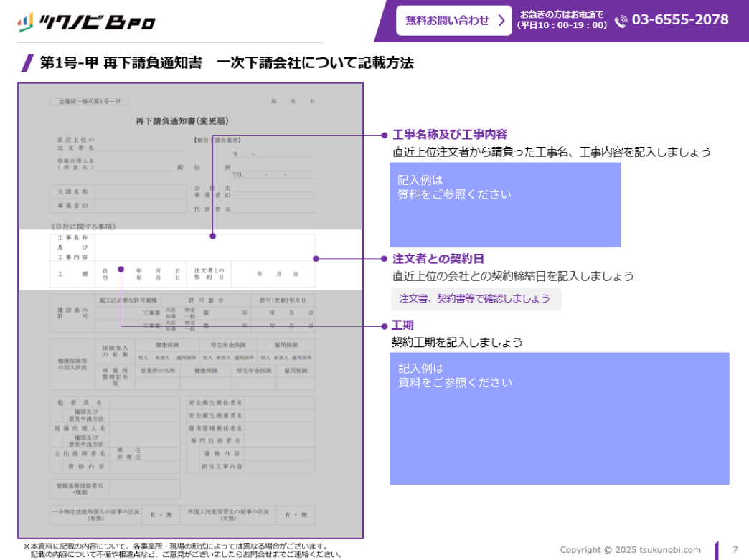Screen dimensions: 749x560
Task: Click the Copyright © 2025 tsukunobi.com text
Action: pos(630,549)
